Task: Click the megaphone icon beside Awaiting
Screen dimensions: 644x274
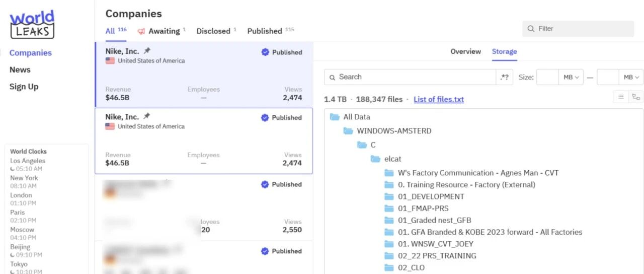Action: tap(141, 31)
